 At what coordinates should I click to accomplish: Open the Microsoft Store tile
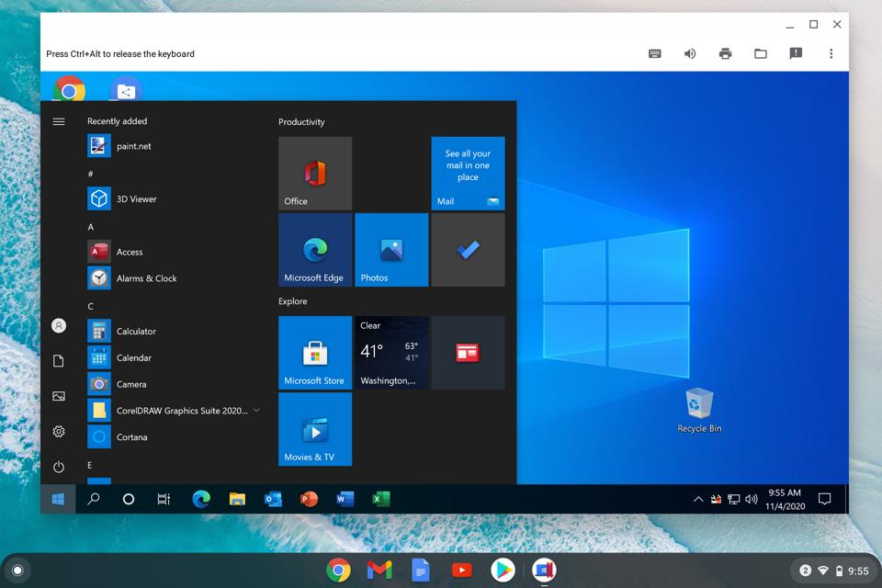[315, 353]
